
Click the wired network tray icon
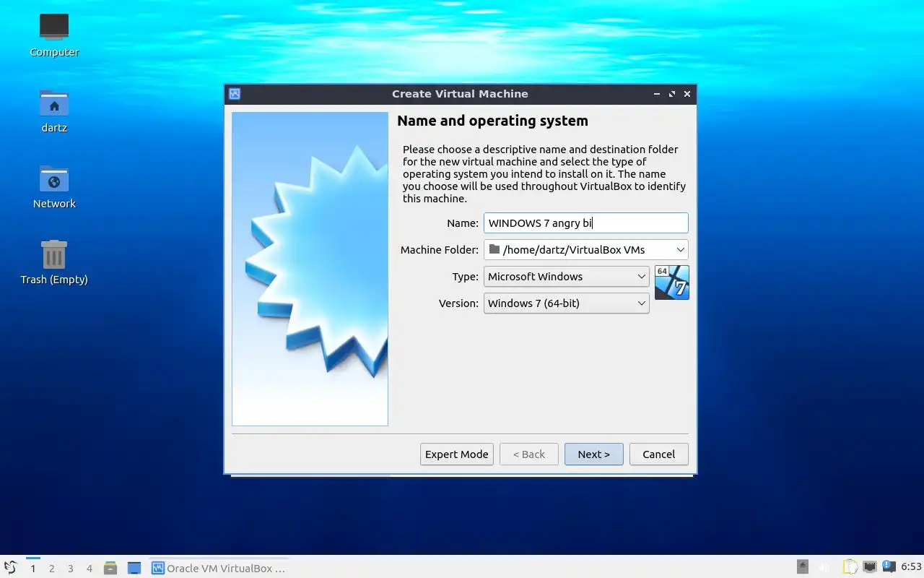(870, 567)
